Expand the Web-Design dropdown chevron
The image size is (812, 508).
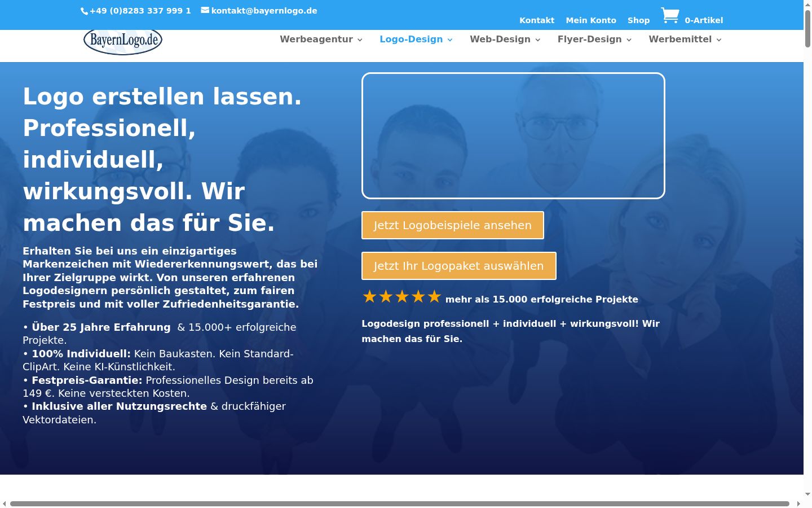pos(538,40)
